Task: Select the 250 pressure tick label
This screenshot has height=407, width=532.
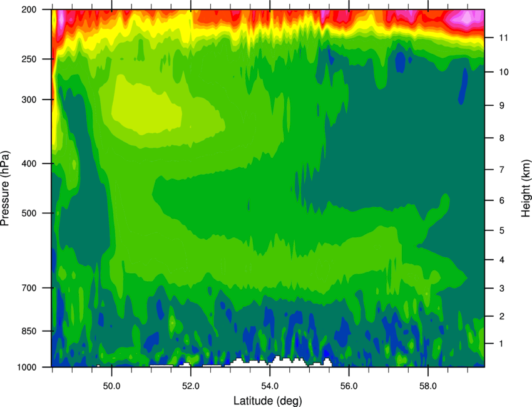Action: point(29,59)
